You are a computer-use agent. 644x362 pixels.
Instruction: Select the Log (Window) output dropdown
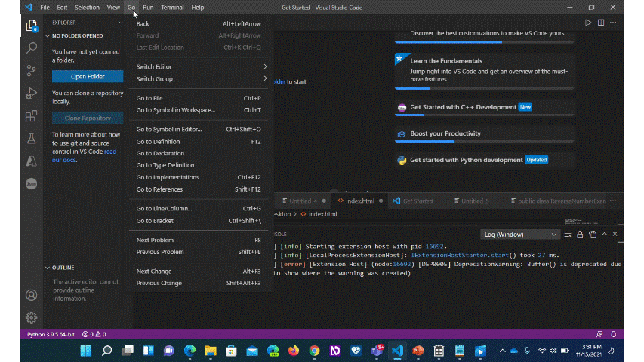click(x=519, y=235)
